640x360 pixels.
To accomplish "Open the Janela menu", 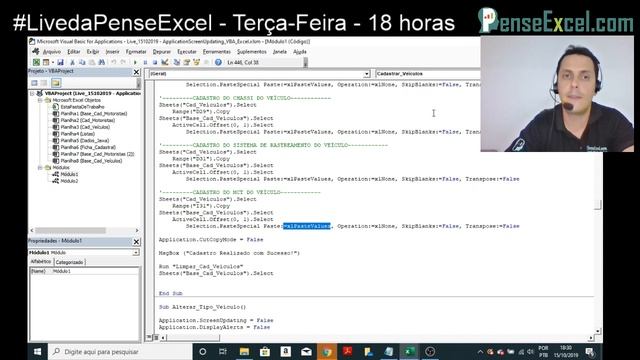I will coord(280,52).
